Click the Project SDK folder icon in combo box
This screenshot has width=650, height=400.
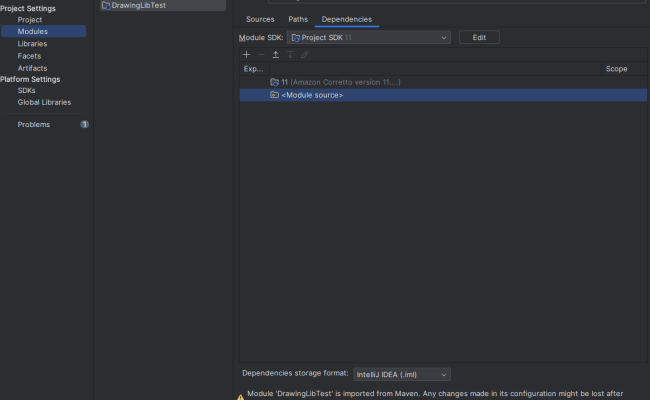[296, 38]
